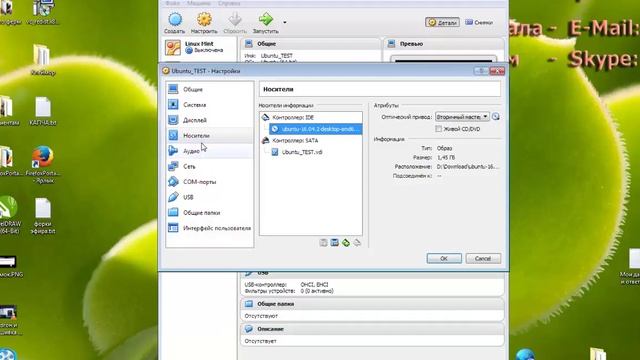Select the Linux Mint virtual machine

200,47
